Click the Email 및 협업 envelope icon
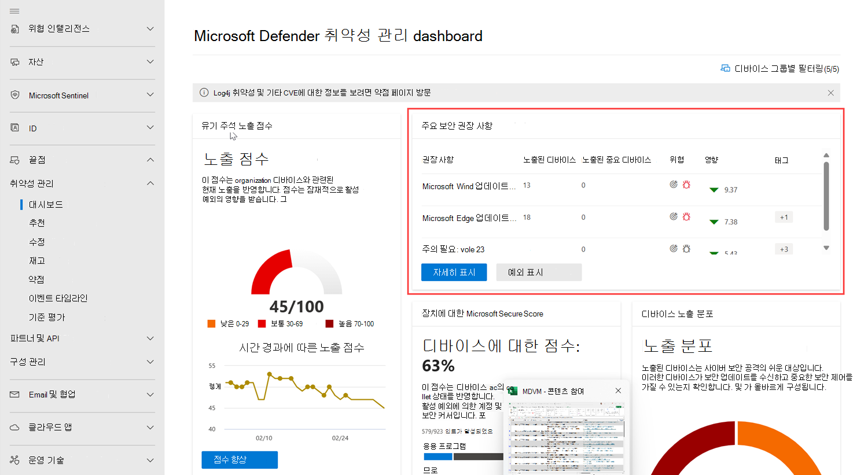The height and width of the screenshot is (475, 868). (x=15, y=395)
